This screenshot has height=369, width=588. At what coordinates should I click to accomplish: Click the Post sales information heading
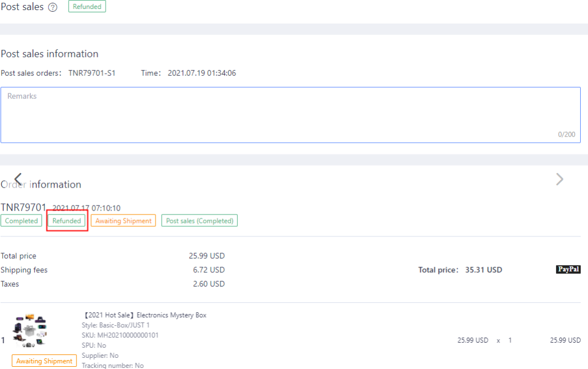tap(49, 54)
